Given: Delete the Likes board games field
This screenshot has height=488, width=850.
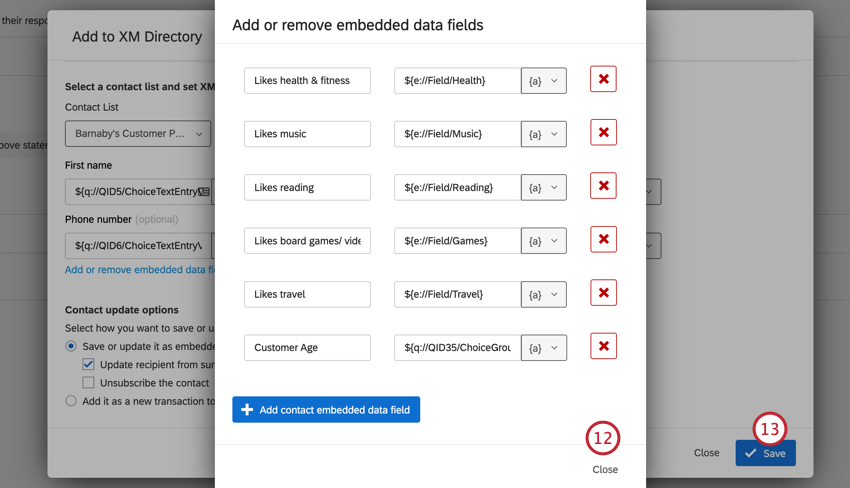Looking at the screenshot, I should [603, 240].
